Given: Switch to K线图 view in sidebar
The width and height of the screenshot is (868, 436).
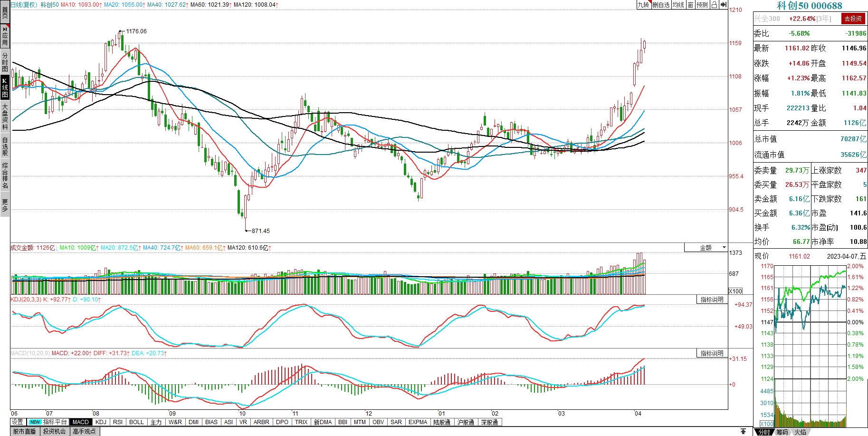Looking at the screenshot, I should click(x=5, y=87).
